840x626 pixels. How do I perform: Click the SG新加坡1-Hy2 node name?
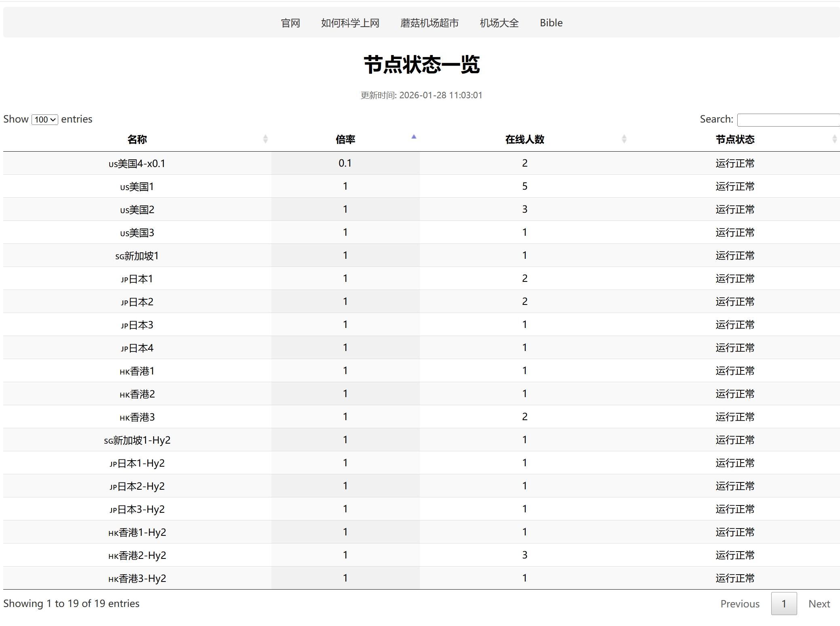[137, 440]
